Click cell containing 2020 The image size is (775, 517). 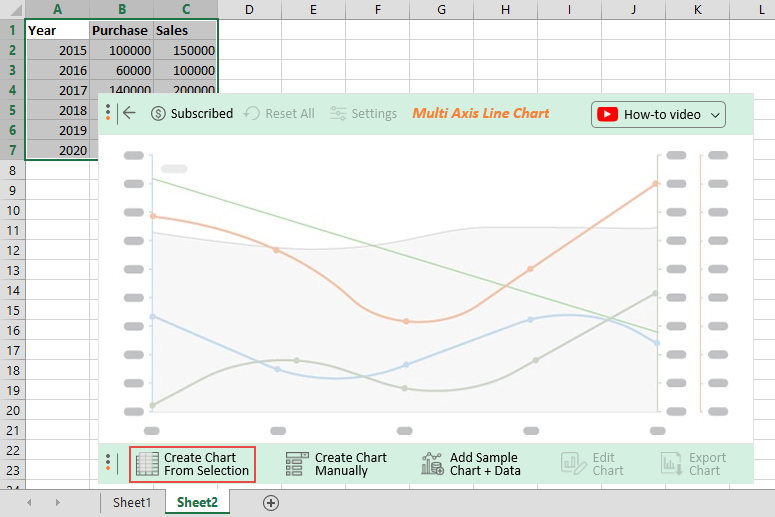58,150
